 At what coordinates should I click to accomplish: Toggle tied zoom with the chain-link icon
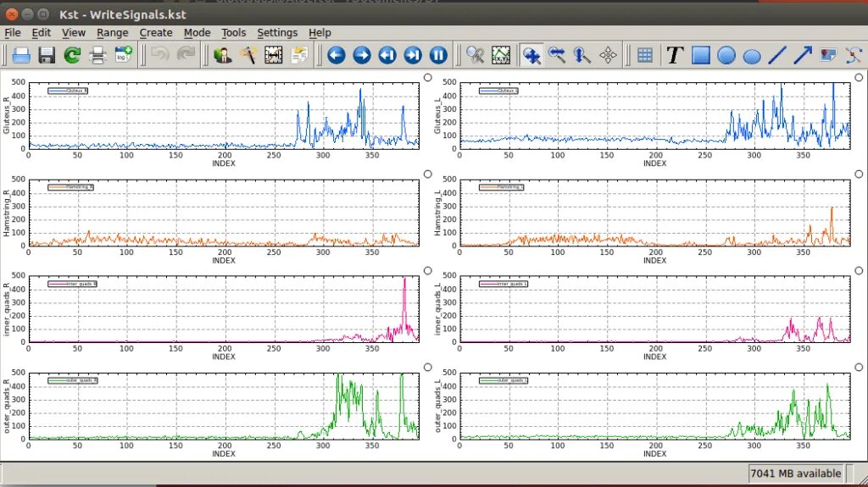pos(475,55)
